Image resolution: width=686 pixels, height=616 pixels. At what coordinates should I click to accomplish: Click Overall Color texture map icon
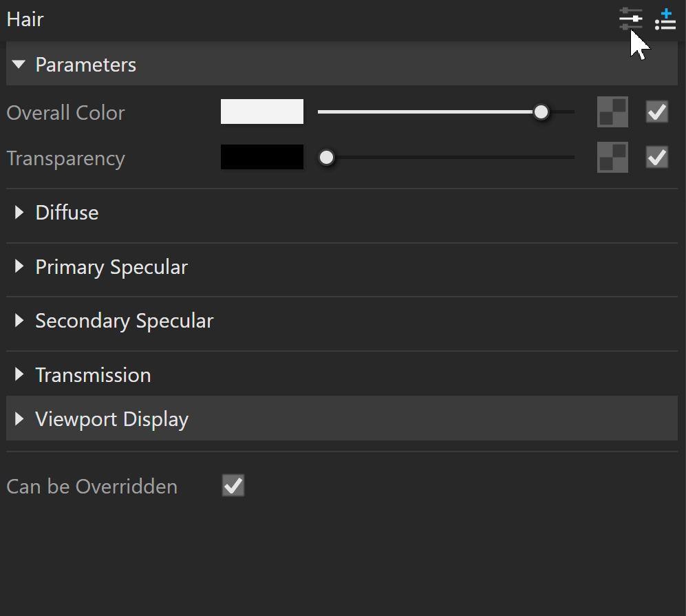tap(612, 112)
